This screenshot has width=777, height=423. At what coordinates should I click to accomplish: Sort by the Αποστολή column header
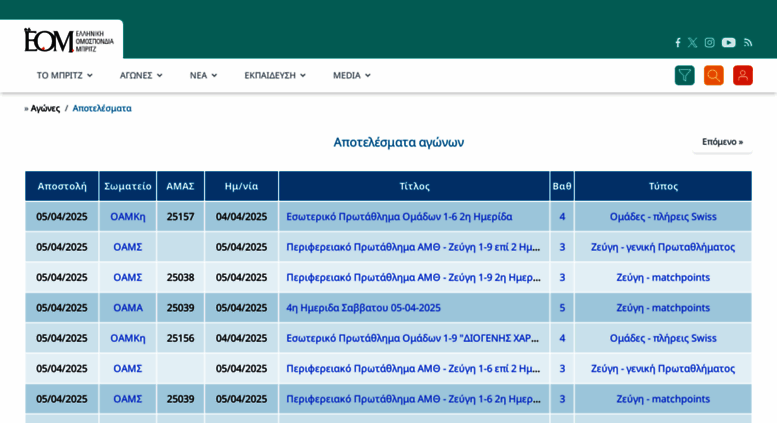coord(62,186)
